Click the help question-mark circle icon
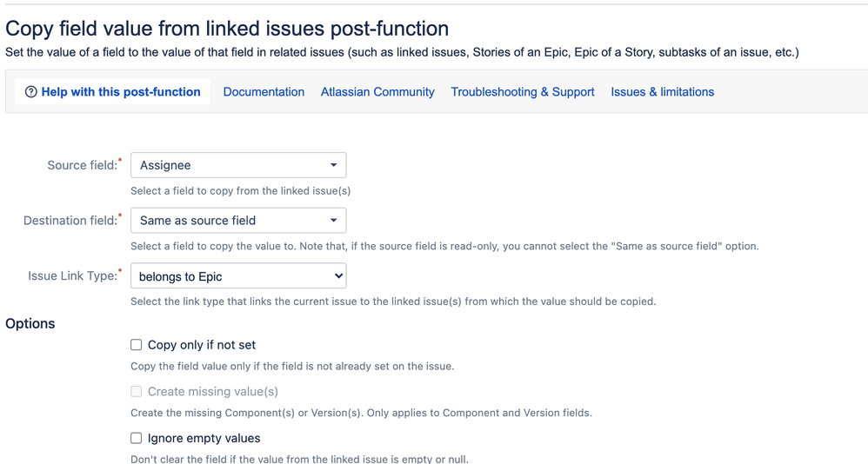The image size is (868, 464). (x=31, y=92)
